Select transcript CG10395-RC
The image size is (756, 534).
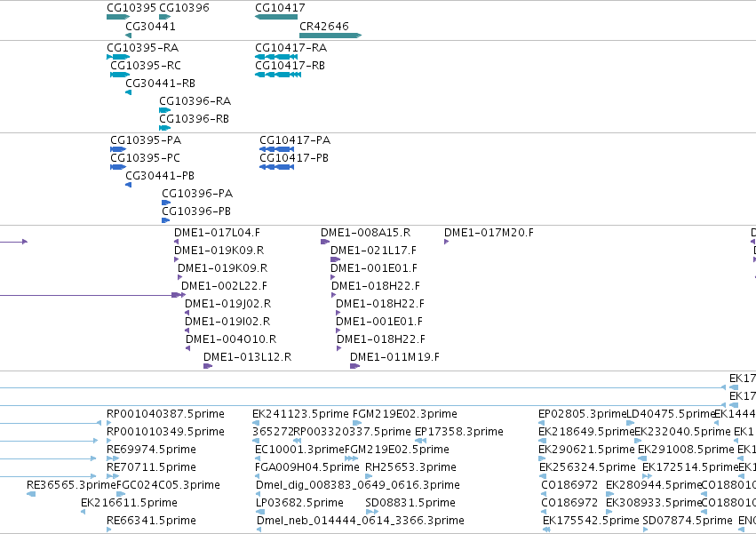pyautogui.click(x=120, y=75)
